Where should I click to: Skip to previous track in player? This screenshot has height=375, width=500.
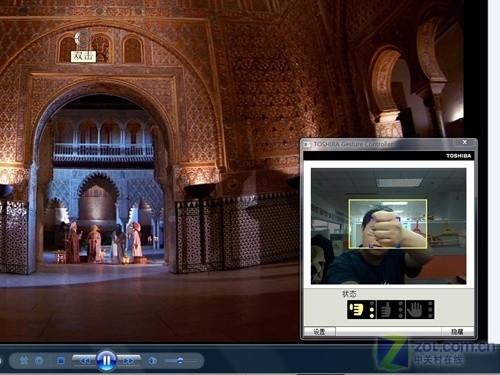(x=84, y=361)
